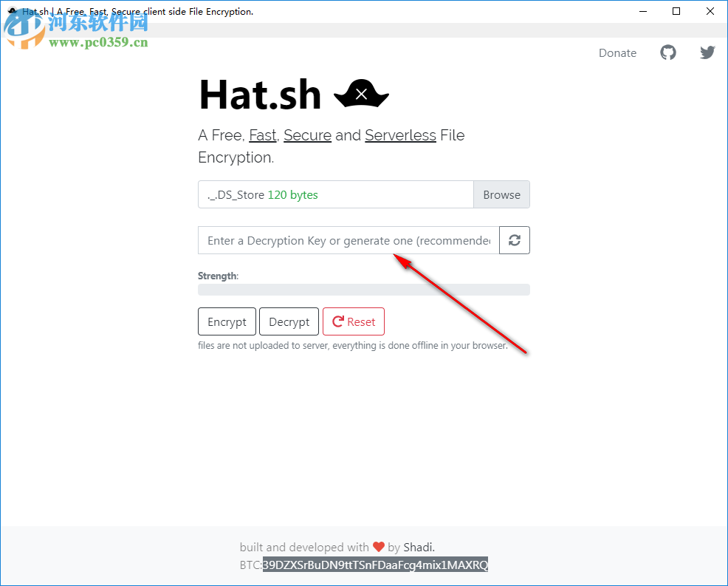Viewport: 728px width, 586px height.
Task: Click the Decrypt button
Action: point(289,321)
